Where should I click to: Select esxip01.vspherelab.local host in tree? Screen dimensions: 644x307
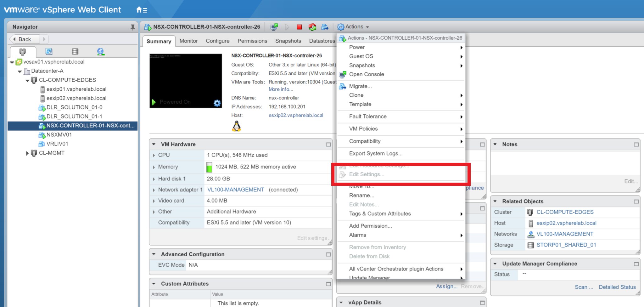pos(76,89)
